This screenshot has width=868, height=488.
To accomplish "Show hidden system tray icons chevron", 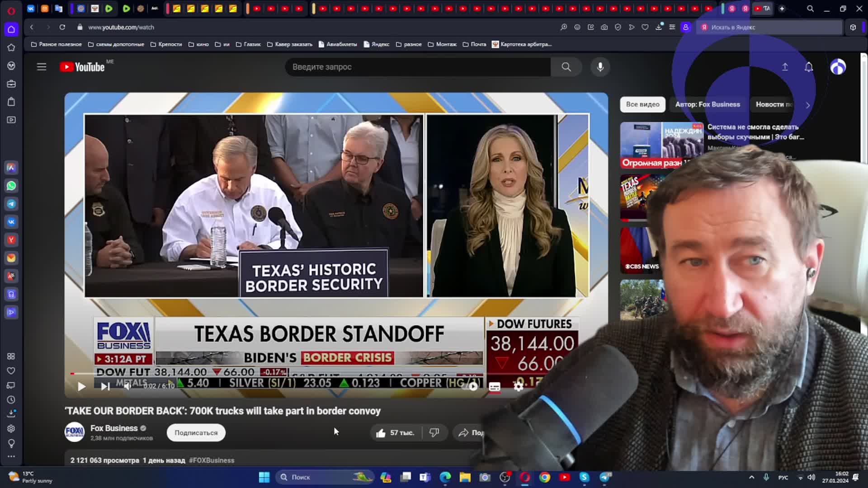I will click(x=751, y=477).
